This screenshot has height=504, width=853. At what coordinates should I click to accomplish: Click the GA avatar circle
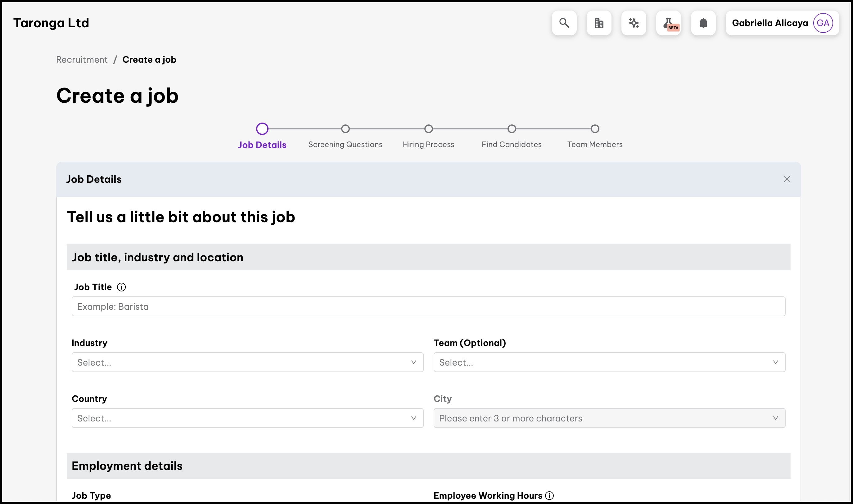[x=823, y=23]
